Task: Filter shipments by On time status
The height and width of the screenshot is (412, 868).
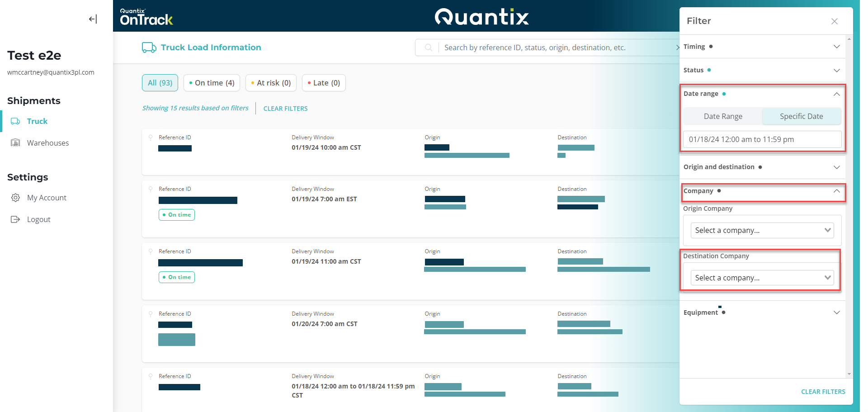Action: point(212,83)
